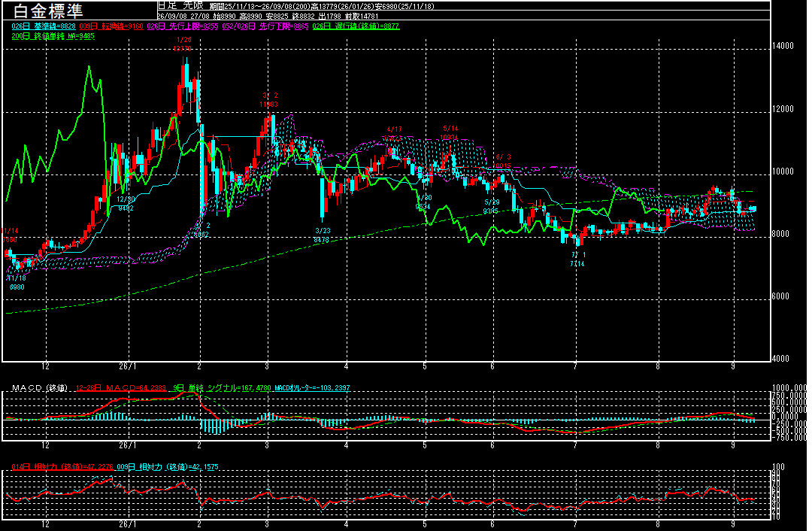Screen dimensions: 812x531
Task: Click the 11/18 low marker labeled 6980
Action: point(17,282)
